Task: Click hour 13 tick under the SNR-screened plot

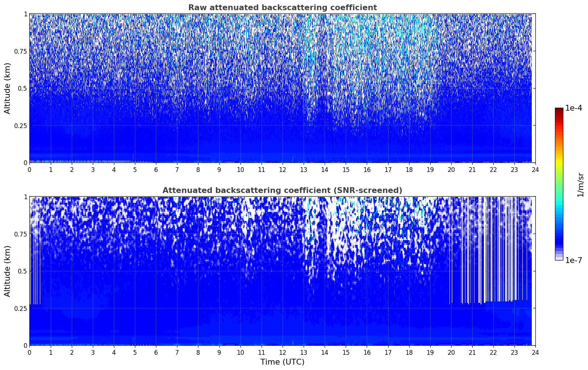Action: [x=304, y=352]
